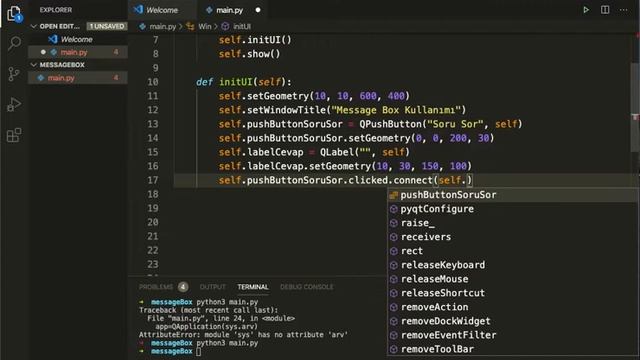
Task: Select the Terminal panel tab
Action: pyautogui.click(x=253, y=287)
